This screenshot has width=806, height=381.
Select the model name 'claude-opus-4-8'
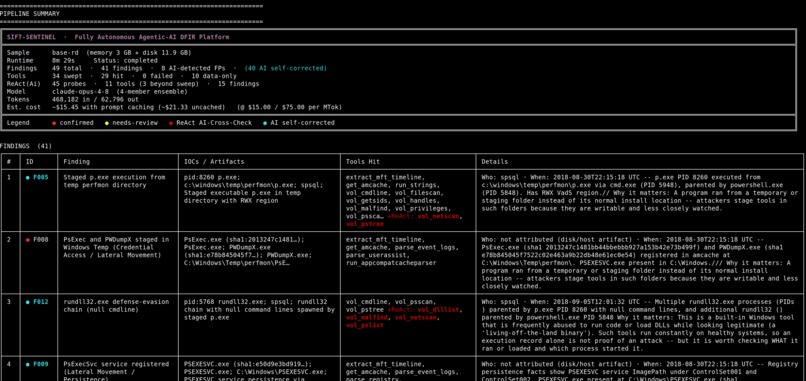[x=80, y=92]
